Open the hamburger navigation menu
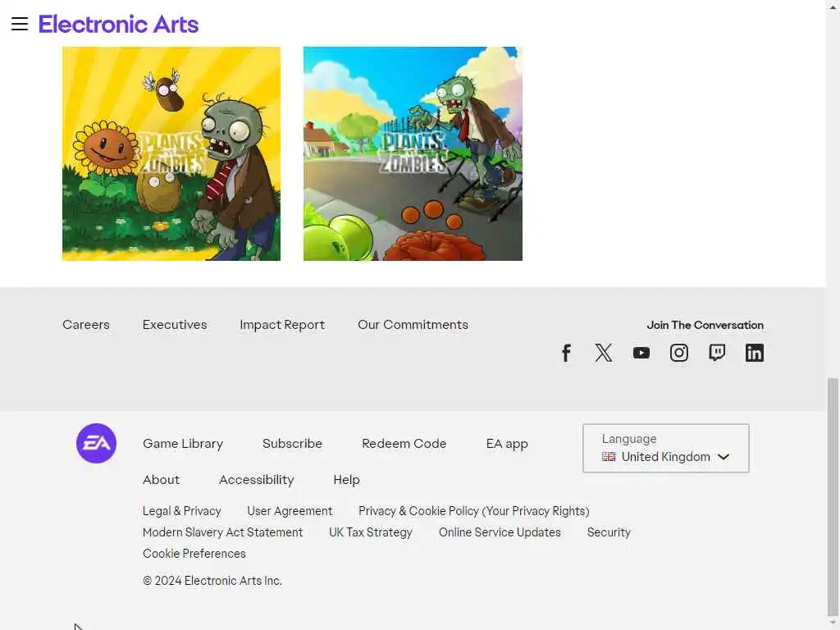Viewport: 840px width, 630px height. [20, 24]
